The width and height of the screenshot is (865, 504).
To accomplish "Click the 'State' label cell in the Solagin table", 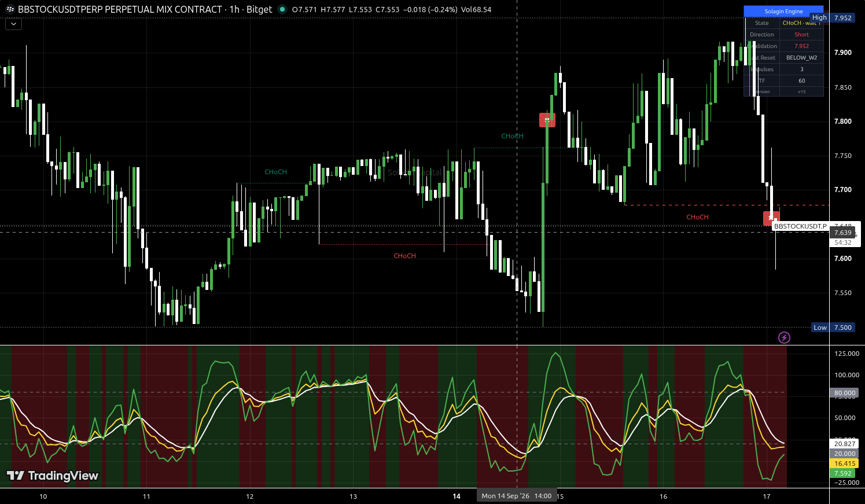I will (762, 23).
